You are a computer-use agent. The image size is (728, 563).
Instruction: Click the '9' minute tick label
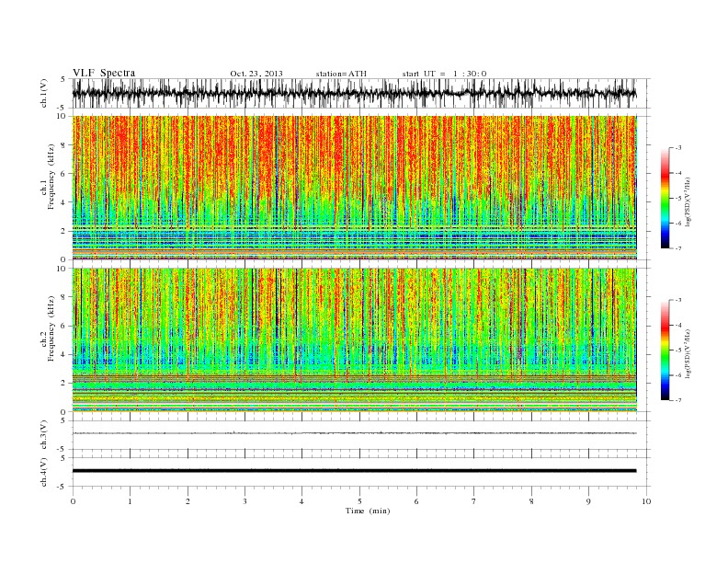click(588, 501)
